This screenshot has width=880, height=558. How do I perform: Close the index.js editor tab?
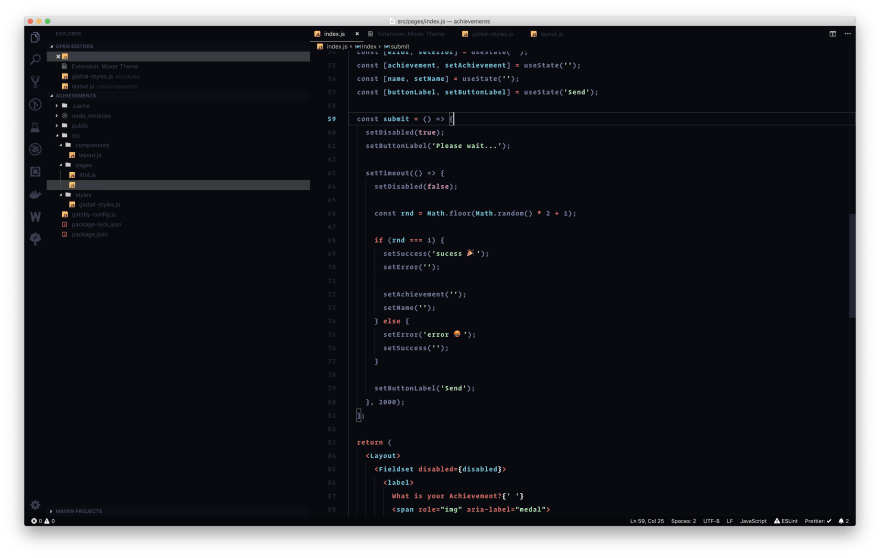pyautogui.click(x=357, y=34)
